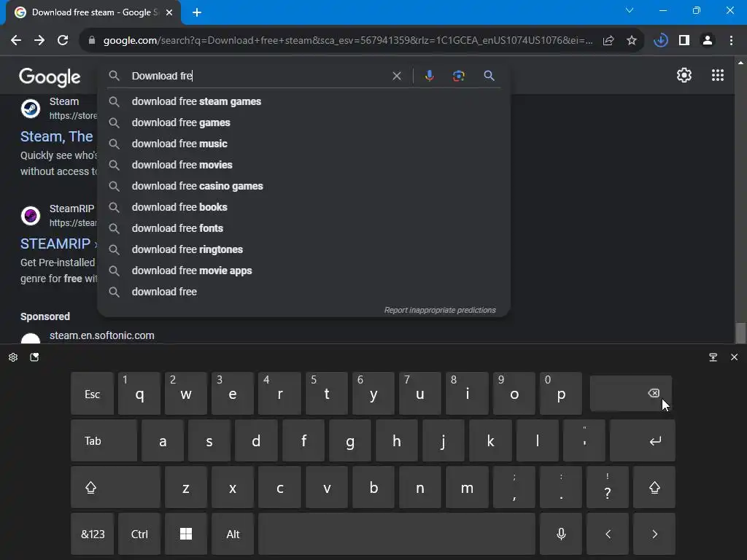Tap the Tab key on touch keyboard
747x560 pixels.
(x=104, y=440)
